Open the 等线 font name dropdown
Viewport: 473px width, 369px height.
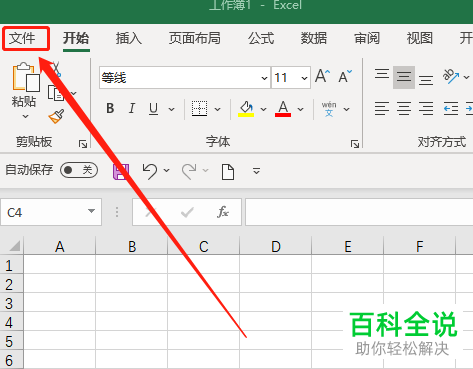click(x=264, y=78)
